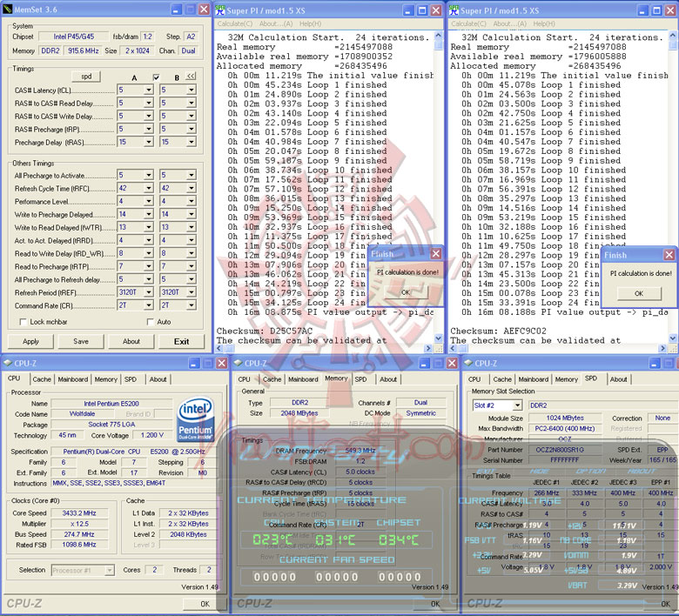Select CPU tab in CPU-Z Memory window

[x=245, y=379]
